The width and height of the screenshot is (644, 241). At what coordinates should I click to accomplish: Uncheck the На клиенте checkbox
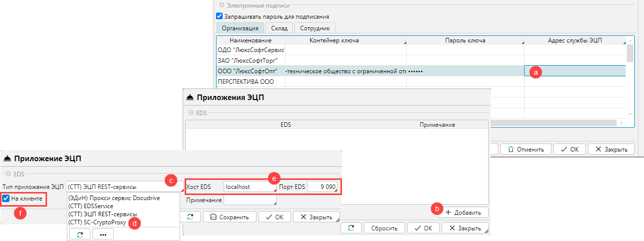[x=6, y=199]
